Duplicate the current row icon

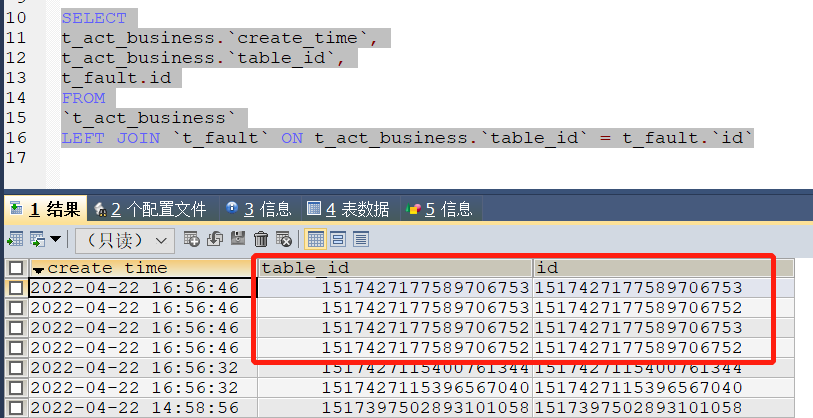click(x=215, y=239)
